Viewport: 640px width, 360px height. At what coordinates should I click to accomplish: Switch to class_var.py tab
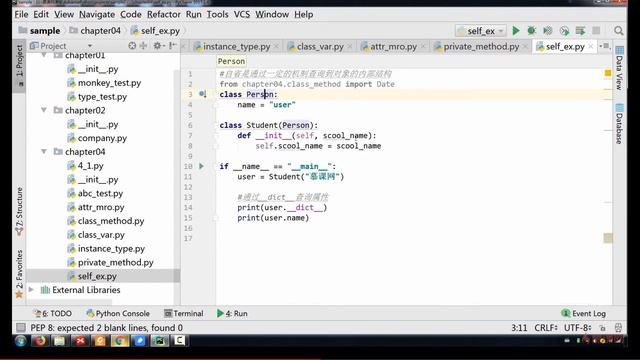click(320, 47)
